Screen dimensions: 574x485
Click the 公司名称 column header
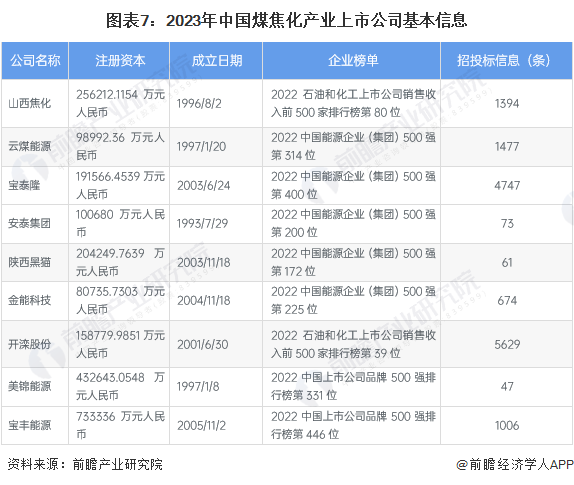click(35, 61)
